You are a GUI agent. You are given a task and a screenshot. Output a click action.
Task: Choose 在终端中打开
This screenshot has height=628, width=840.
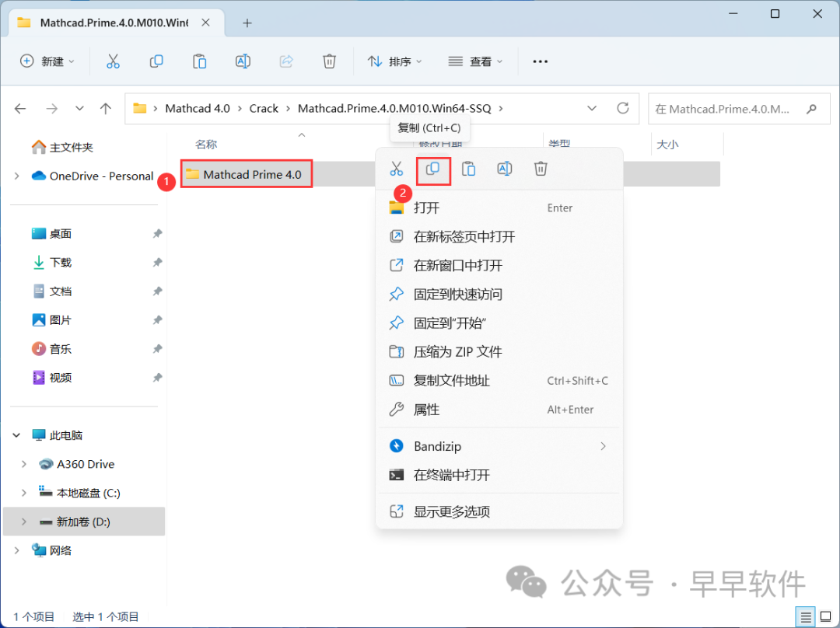point(499,475)
